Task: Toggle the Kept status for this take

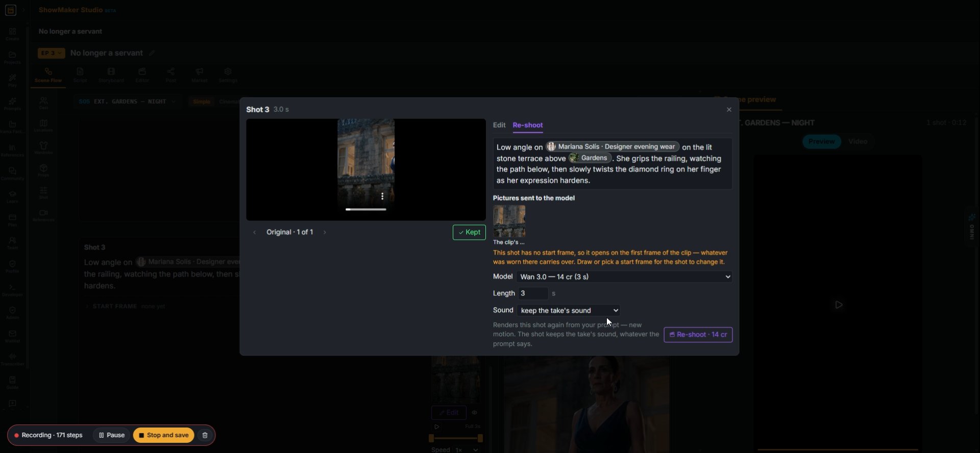Action: click(x=469, y=232)
